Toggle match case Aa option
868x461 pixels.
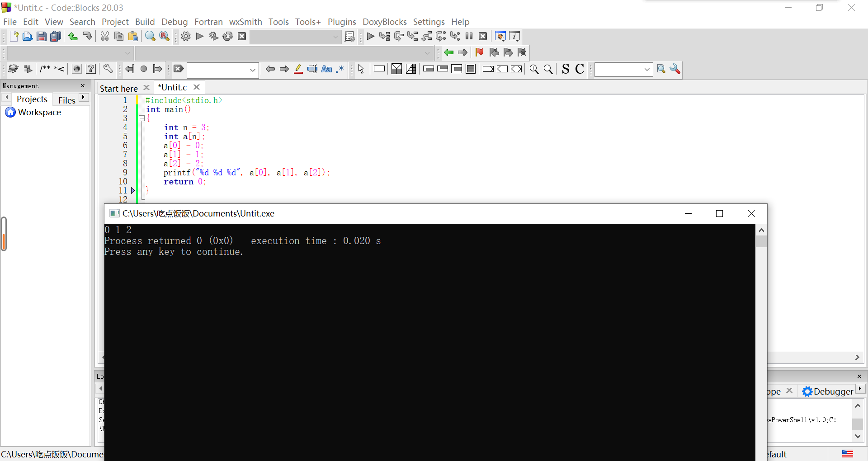[x=326, y=69]
